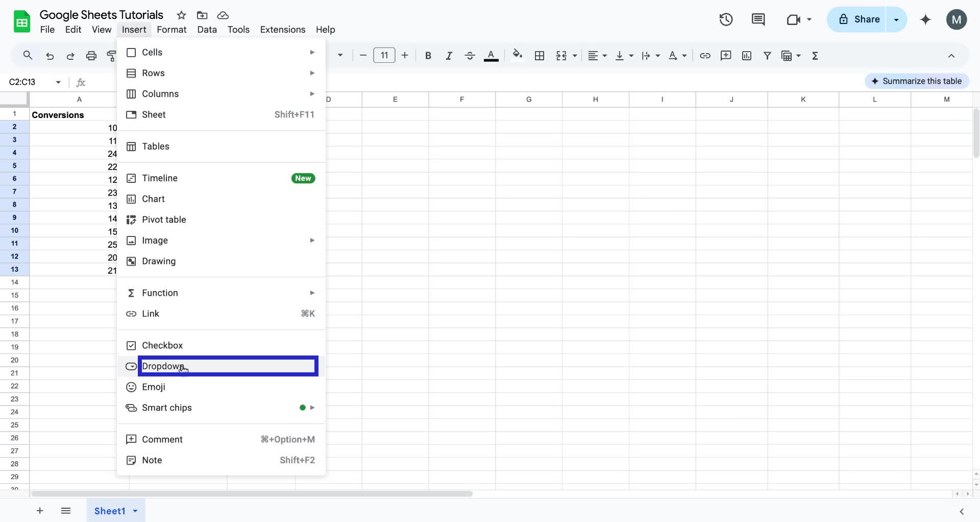Open the Extensions menu
The image size is (980, 522).
click(x=282, y=30)
